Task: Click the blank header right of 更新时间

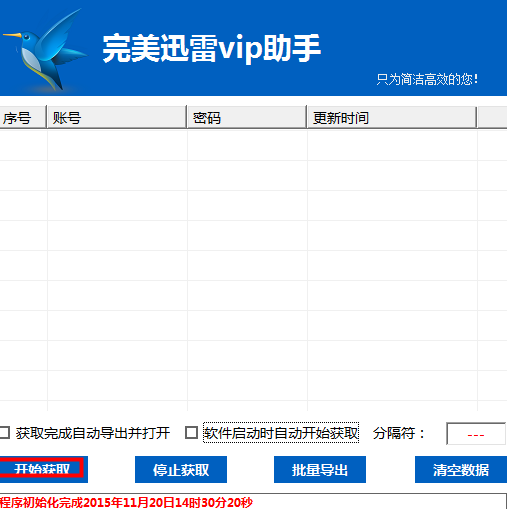Action: coord(492,117)
